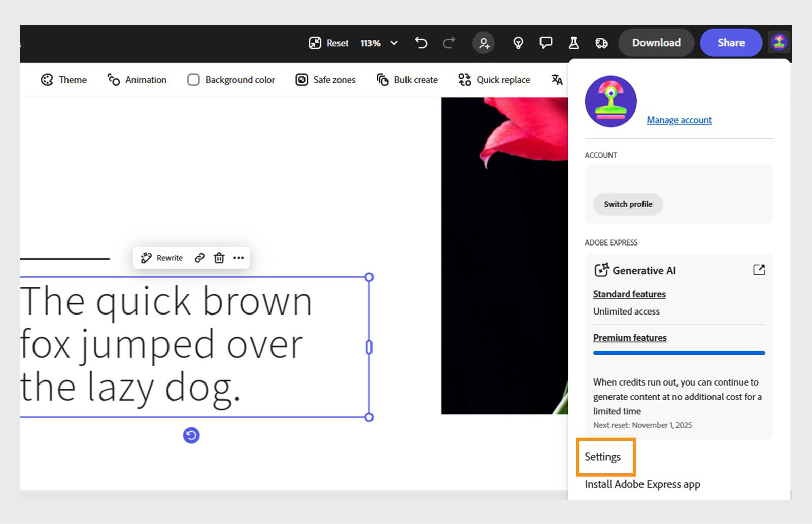This screenshot has height=524, width=812.
Task: Click the Reset view icon
Action: click(x=315, y=43)
